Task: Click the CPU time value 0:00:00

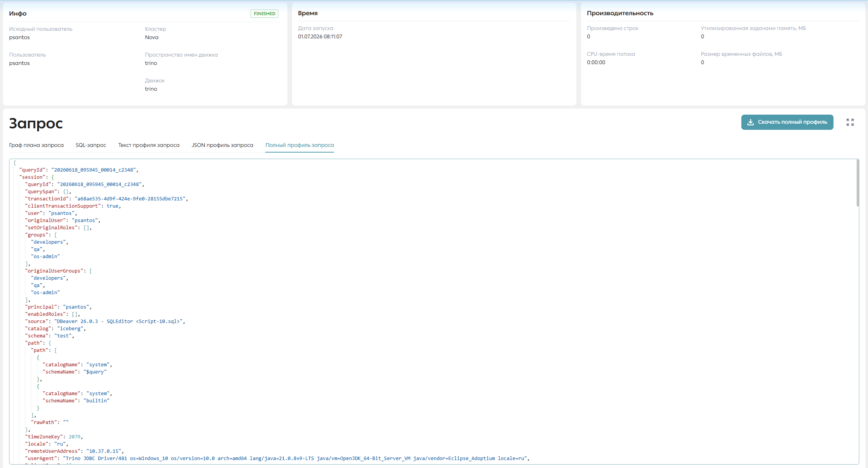Action: pyautogui.click(x=596, y=62)
